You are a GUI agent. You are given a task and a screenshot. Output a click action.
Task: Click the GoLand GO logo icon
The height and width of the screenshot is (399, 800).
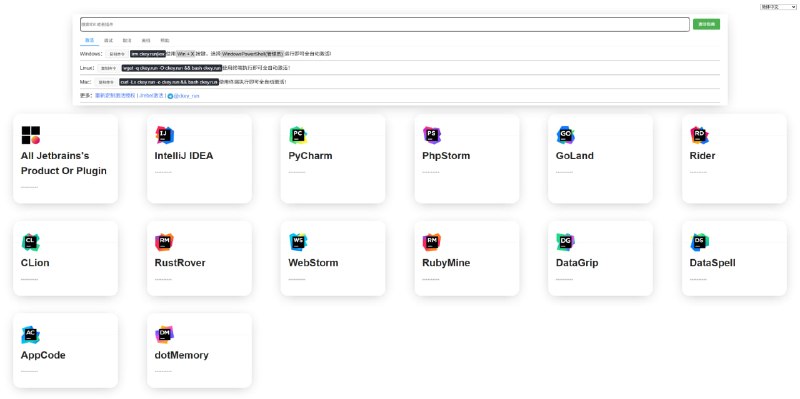[565, 135]
